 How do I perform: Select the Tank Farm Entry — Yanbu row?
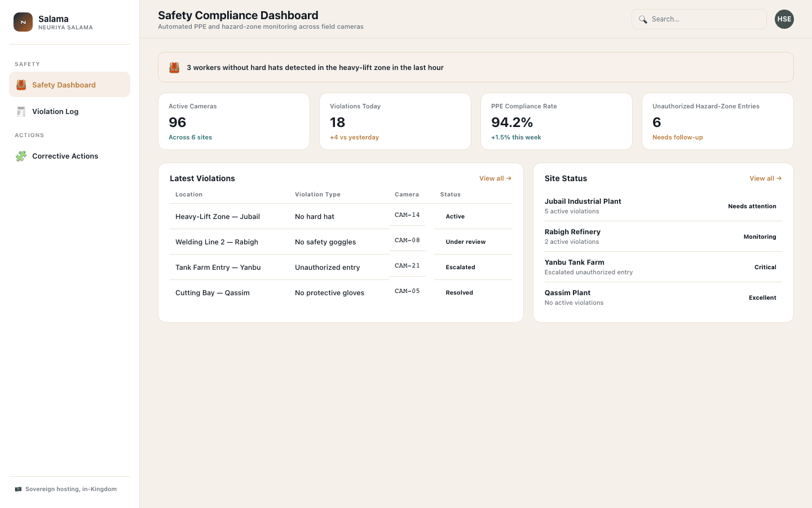point(341,267)
